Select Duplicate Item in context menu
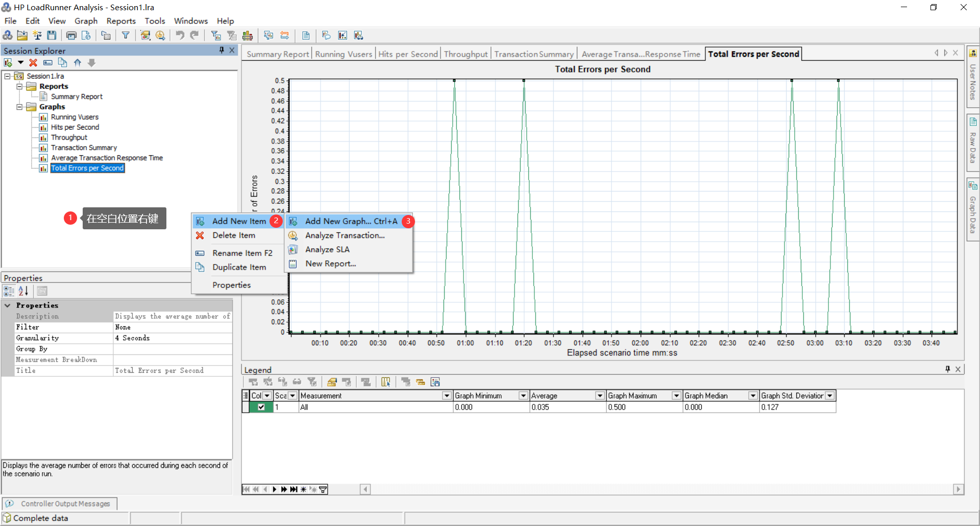The width and height of the screenshot is (980, 526). click(239, 267)
